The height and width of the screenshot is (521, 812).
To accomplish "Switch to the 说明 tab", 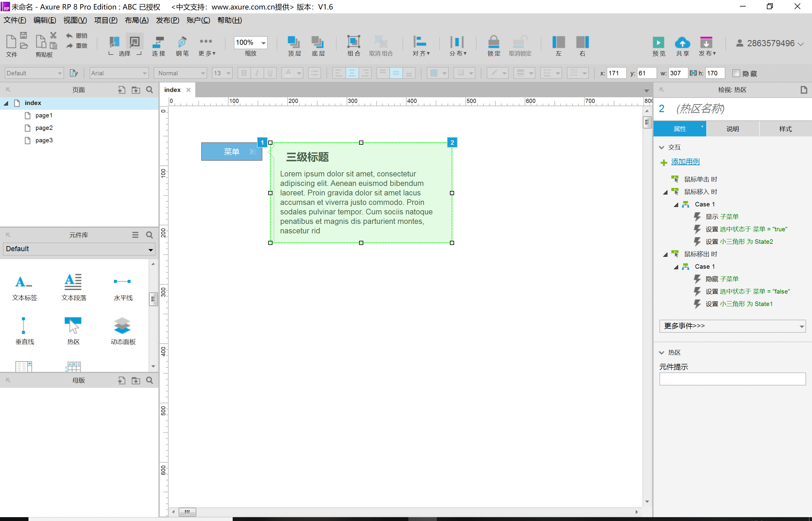I will click(x=732, y=129).
